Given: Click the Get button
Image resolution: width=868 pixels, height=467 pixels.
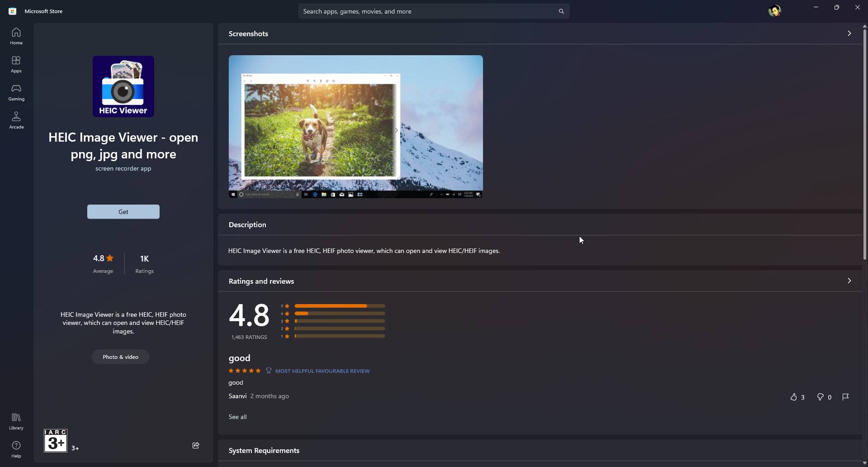Looking at the screenshot, I should click(123, 212).
